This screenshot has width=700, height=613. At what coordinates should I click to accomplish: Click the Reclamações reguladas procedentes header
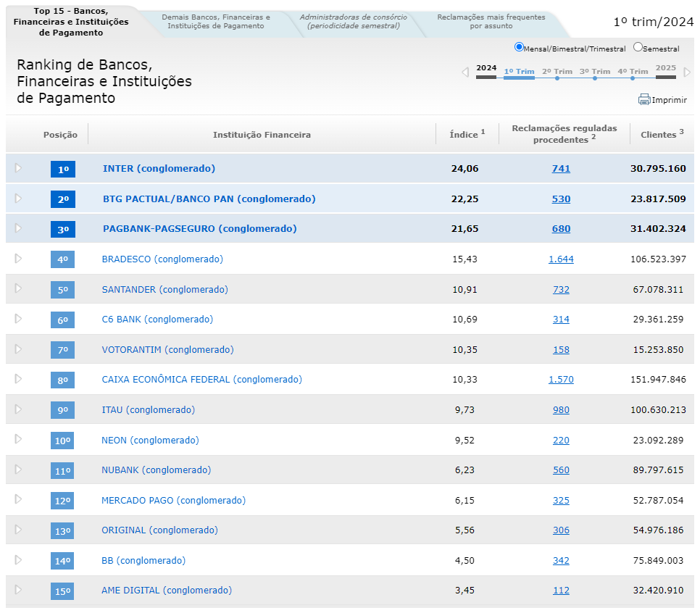[564, 134]
